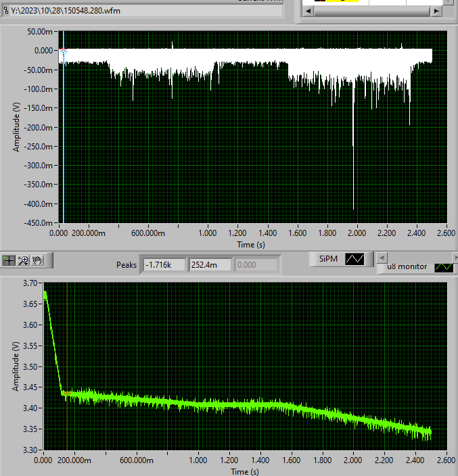
Task: Click the yellow highlighted cell in top table
Action: pyautogui.click(x=342, y=2)
